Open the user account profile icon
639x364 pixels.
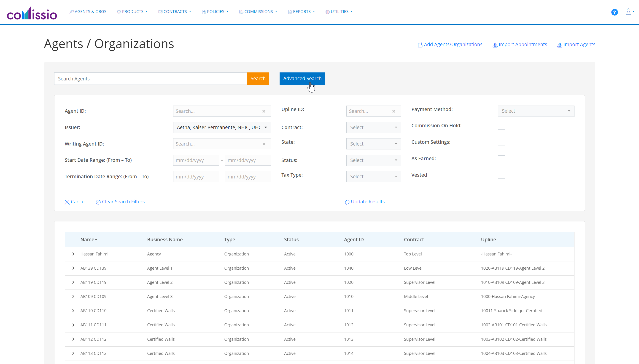[x=630, y=12]
